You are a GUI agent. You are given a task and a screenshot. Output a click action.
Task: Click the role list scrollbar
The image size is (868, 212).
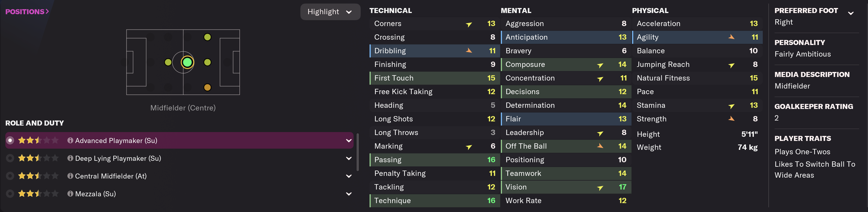click(x=357, y=152)
